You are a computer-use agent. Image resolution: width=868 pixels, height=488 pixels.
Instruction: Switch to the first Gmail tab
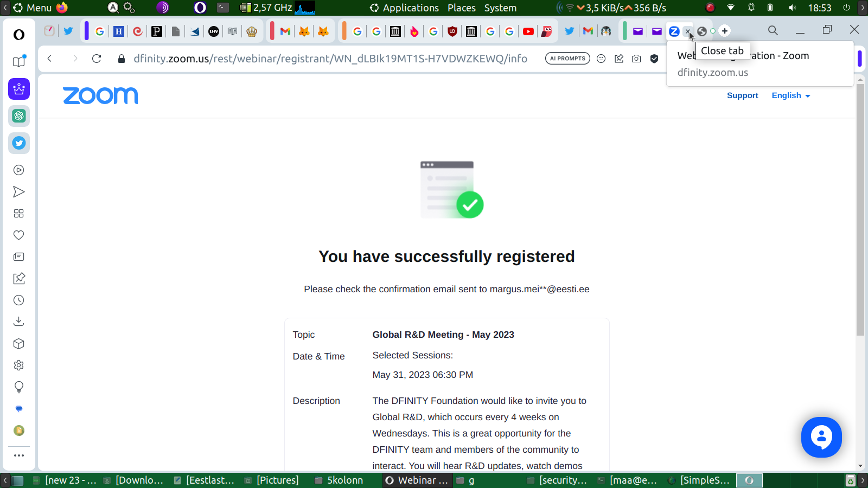coord(285,31)
